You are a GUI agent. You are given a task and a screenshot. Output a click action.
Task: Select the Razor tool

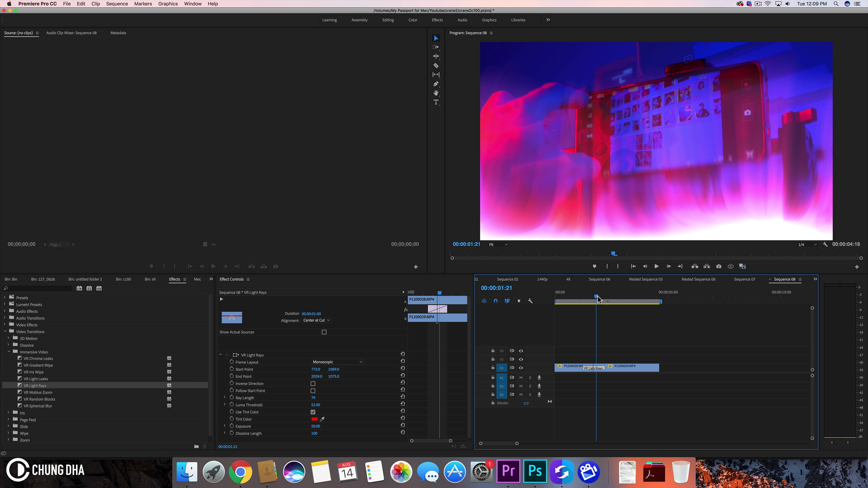[436, 65]
